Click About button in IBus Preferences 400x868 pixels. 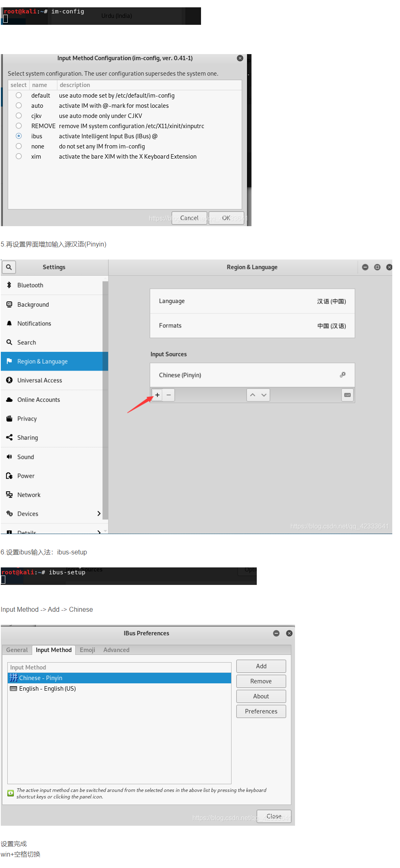[x=261, y=696]
